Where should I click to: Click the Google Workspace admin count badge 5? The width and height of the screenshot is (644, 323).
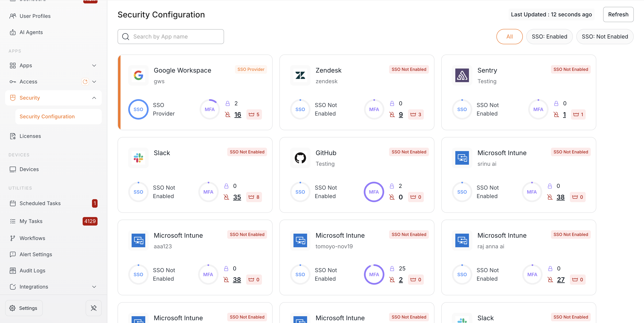point(254,114)
